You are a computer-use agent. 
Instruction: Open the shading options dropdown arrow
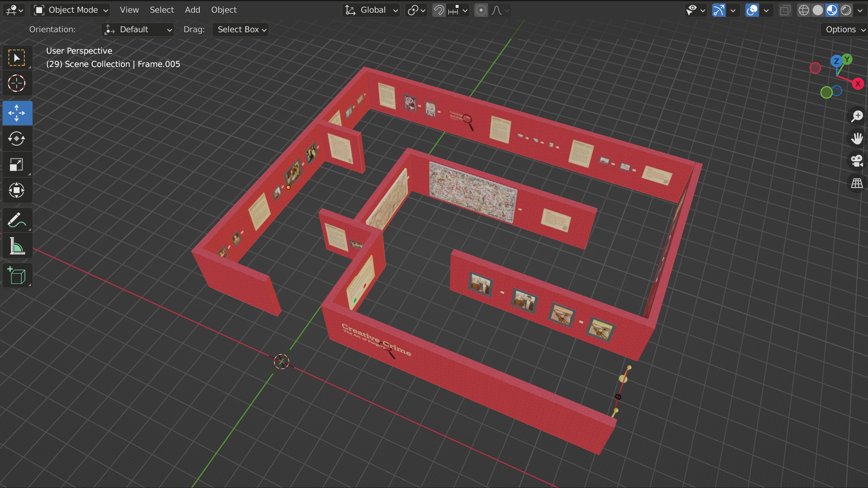click(860, 10)
